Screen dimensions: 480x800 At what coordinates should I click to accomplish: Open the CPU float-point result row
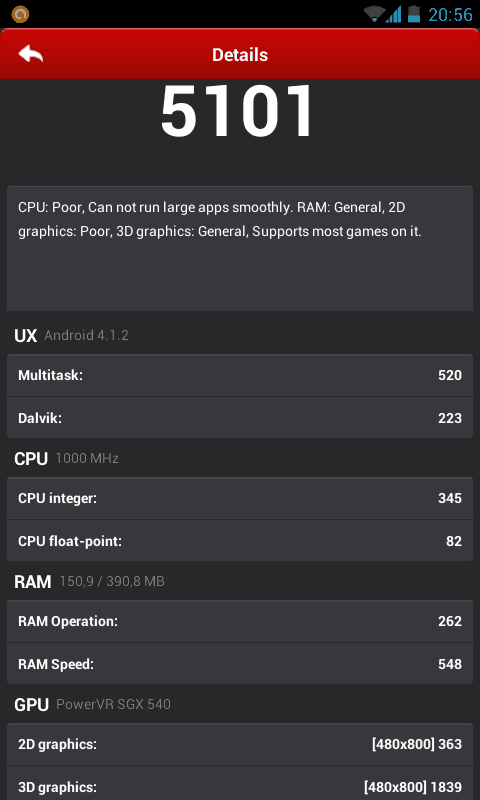(x=240, y=541)
